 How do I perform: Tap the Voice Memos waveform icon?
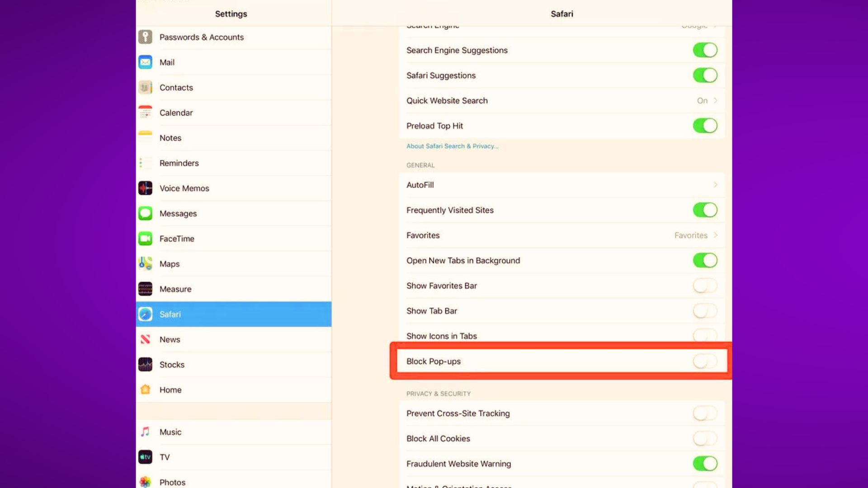pyautogui.click(x=145, y=188)
